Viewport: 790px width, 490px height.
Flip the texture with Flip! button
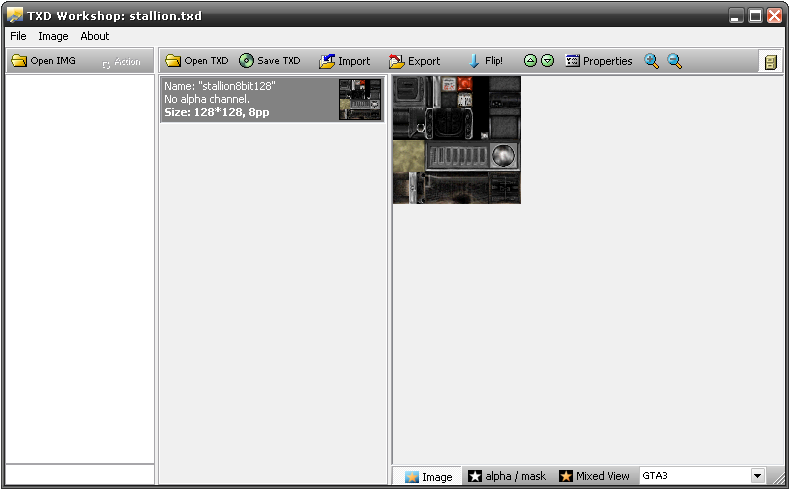coord(485,61)
